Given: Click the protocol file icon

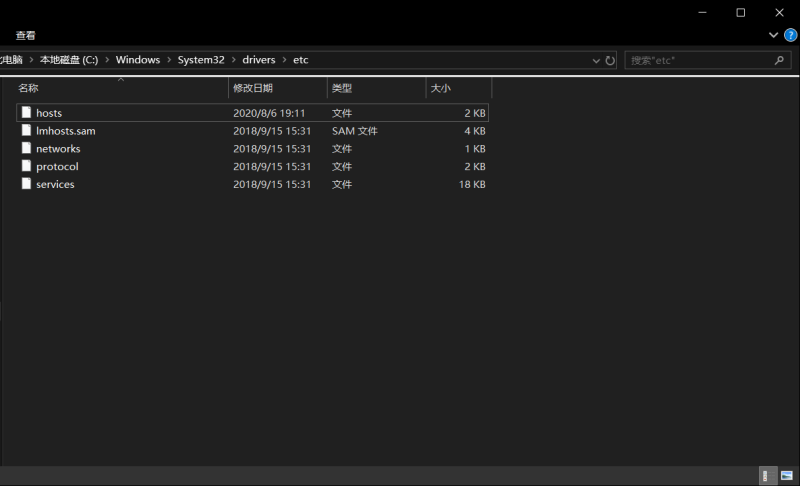Looking at the screenshot, I should click(x=27, y=167).
